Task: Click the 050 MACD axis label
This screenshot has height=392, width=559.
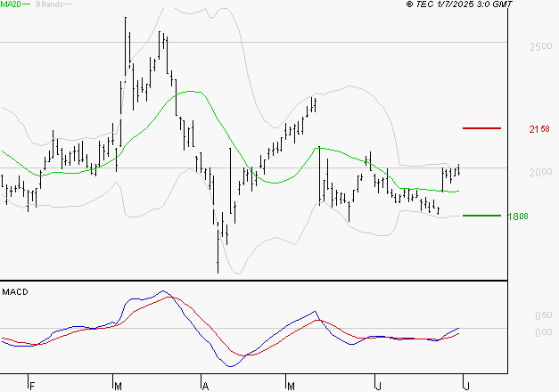Action: 544,315
